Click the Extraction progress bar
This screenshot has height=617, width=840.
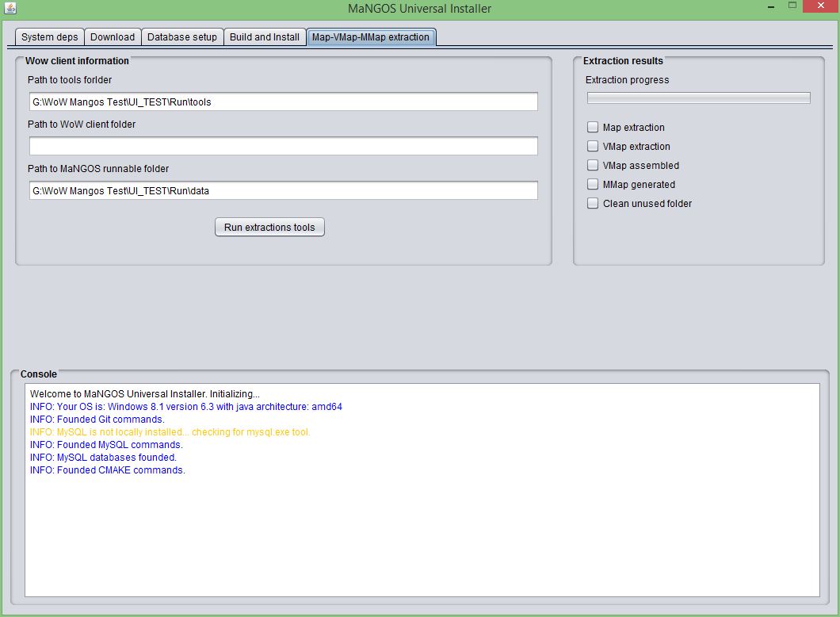(x=699, y=98)
